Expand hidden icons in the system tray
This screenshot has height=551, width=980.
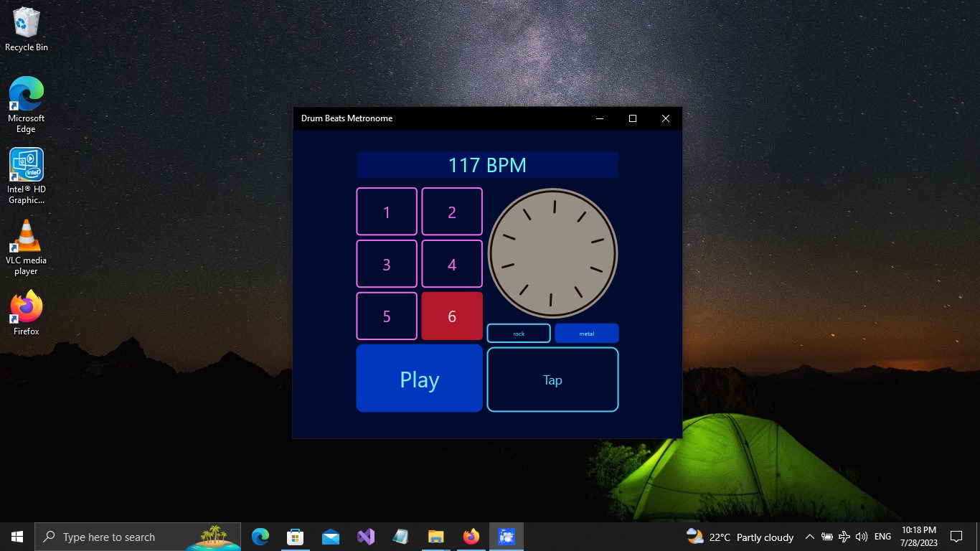point(809,536)
